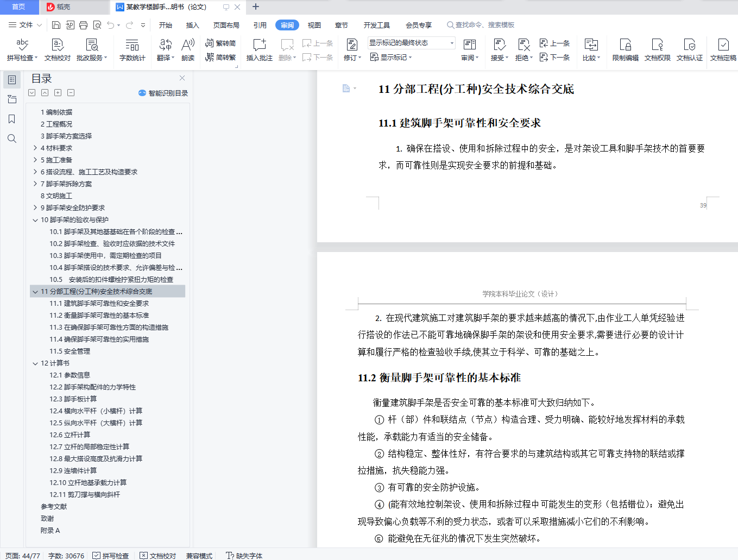Expand outline item 7 脚手架拆除方案
Screen dimensions: 738x560
[35, 184]
